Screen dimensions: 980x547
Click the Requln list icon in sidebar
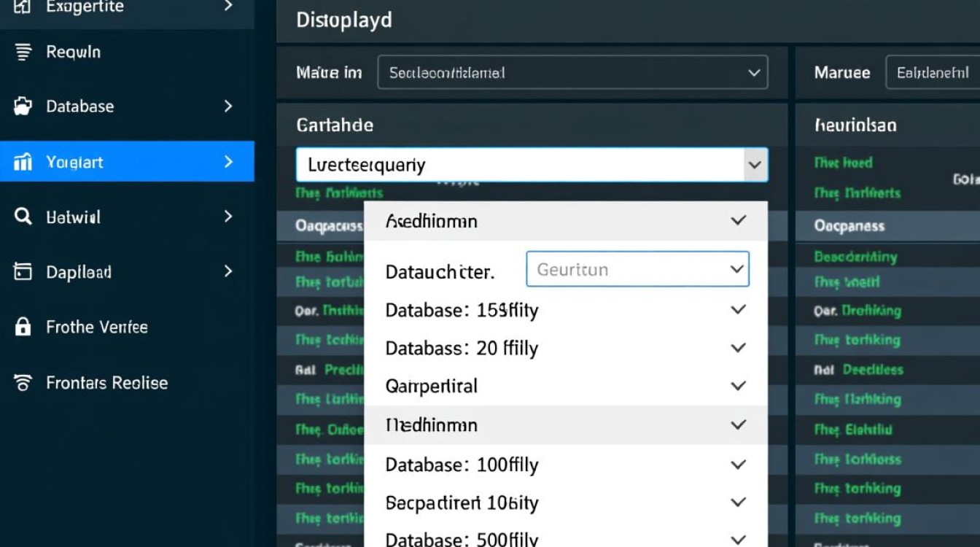[23, 52]
